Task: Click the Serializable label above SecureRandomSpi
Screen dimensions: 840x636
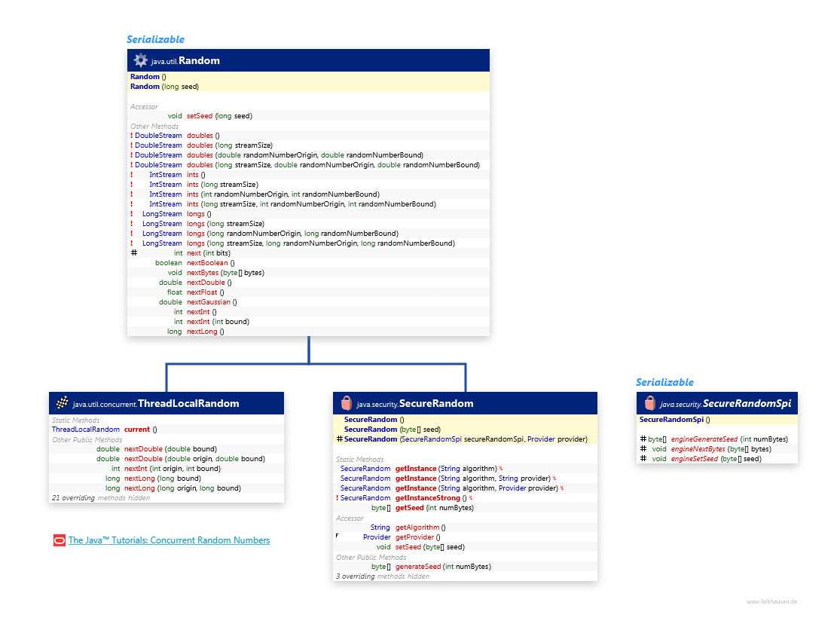Action: tap(664, 382)
